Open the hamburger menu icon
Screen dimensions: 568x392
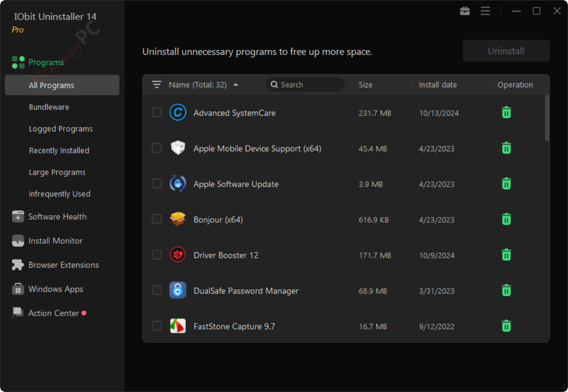(x=485, y=11)
